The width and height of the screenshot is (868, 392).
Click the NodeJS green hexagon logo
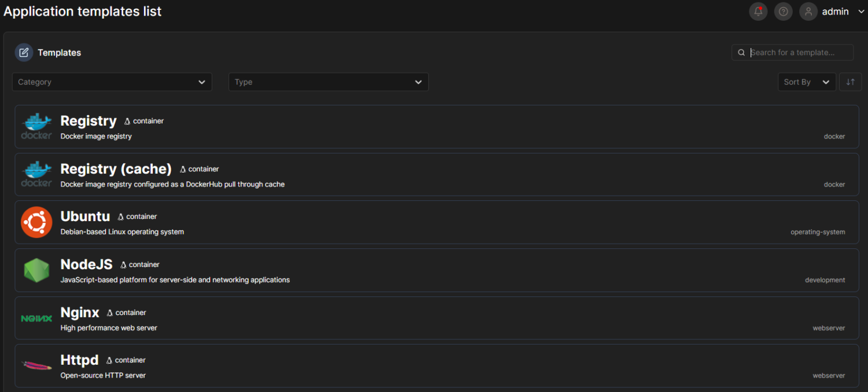pos(36,270)
